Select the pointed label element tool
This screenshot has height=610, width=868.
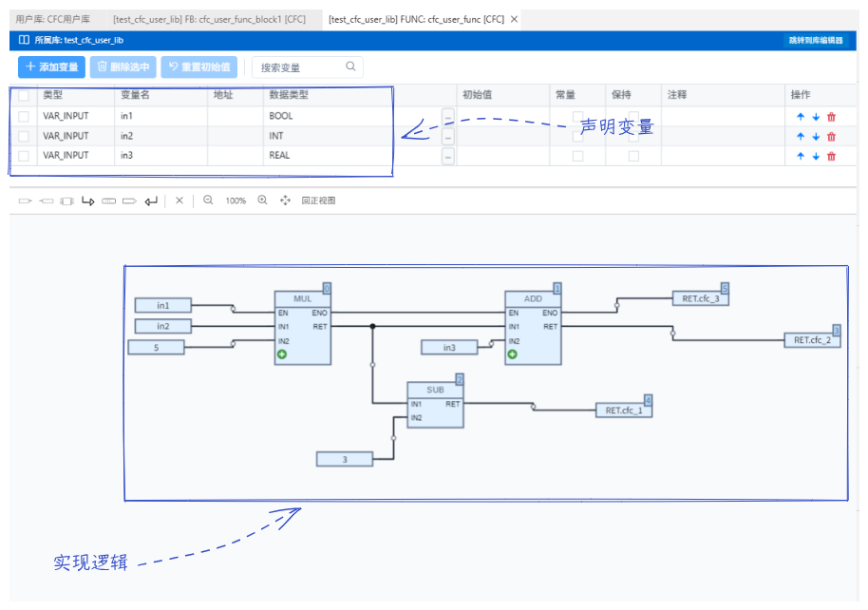click(129, 201)
